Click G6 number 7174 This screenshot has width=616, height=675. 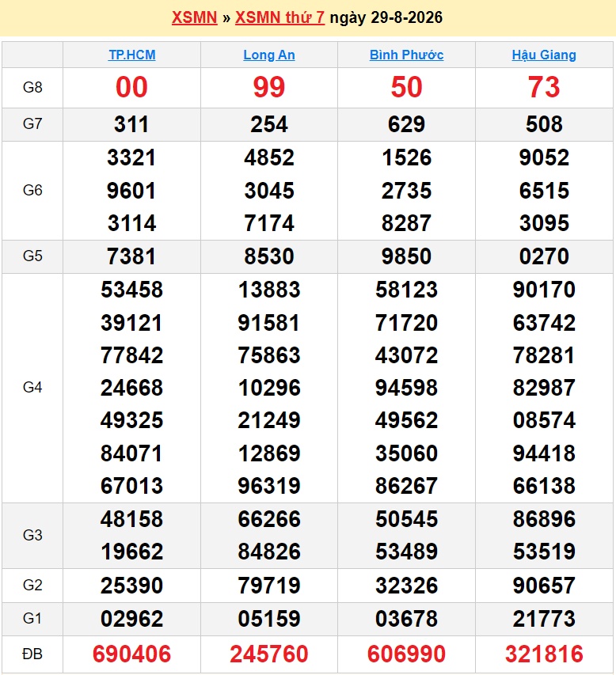point(268,223)
